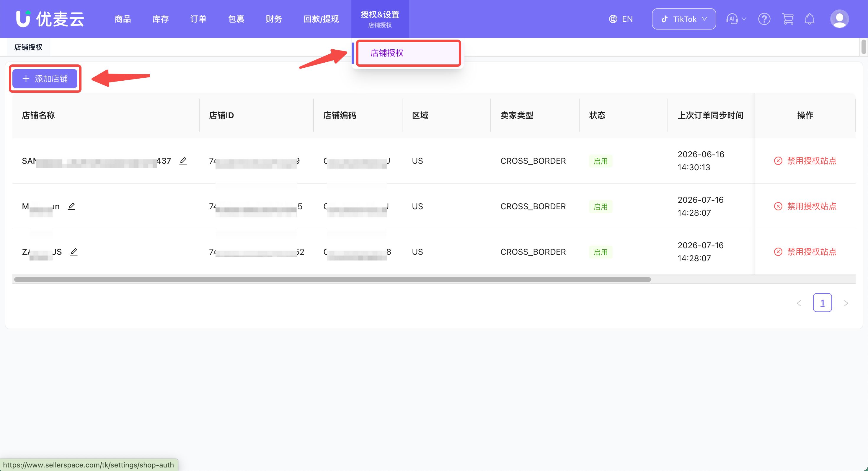Select the 店铺授权 page tab
The width and height of the screenshot is (868, 471).
(28, 47)
